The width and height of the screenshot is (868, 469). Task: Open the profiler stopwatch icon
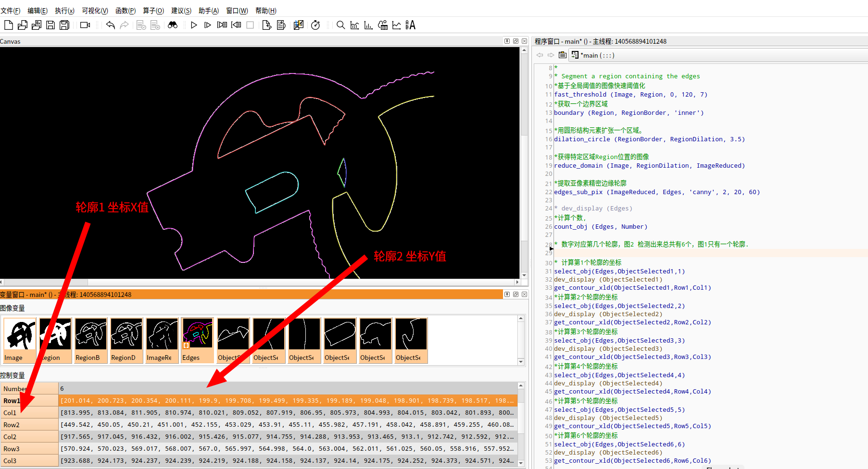315,25
